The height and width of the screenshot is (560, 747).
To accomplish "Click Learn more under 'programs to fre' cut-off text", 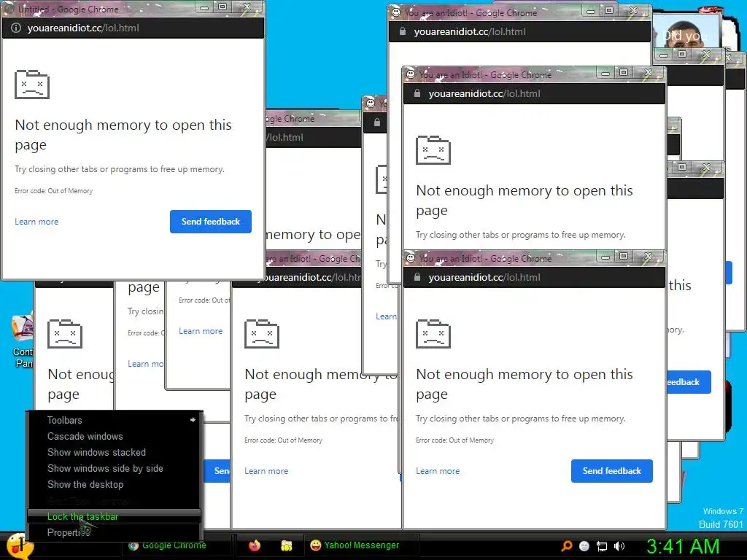I will click(x=266, y=471).
